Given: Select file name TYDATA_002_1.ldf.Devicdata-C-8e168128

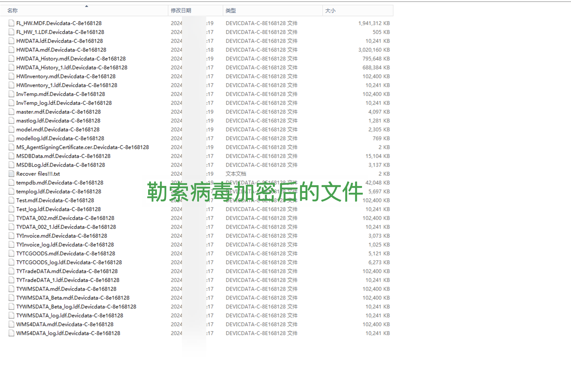Looking at the screenshot, I should tap(66, 227).
